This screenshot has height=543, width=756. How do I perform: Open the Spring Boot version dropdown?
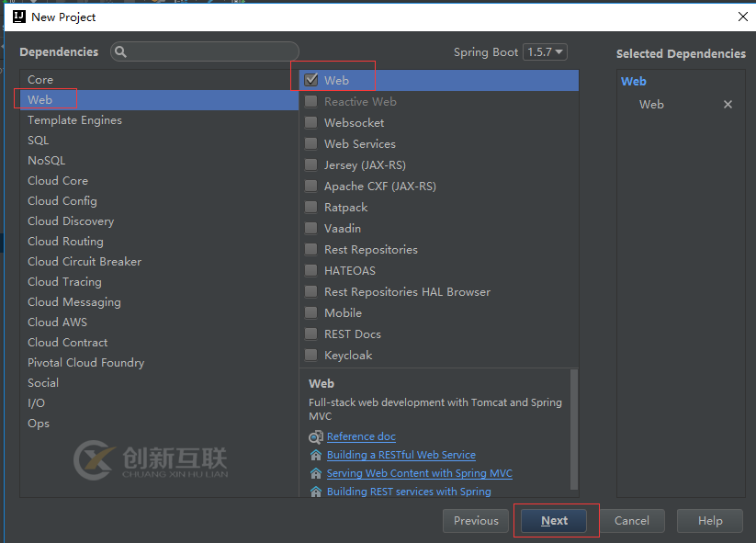pos(545,51)
